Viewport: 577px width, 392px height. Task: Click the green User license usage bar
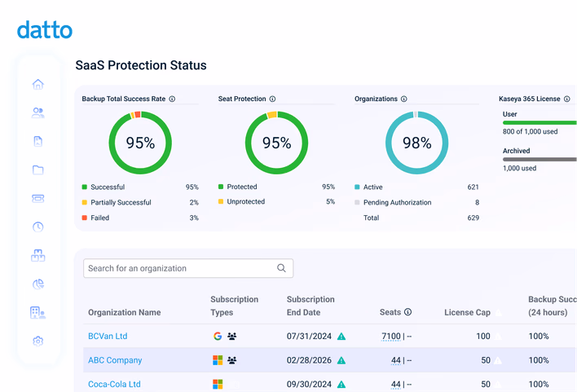pos(540,122)
